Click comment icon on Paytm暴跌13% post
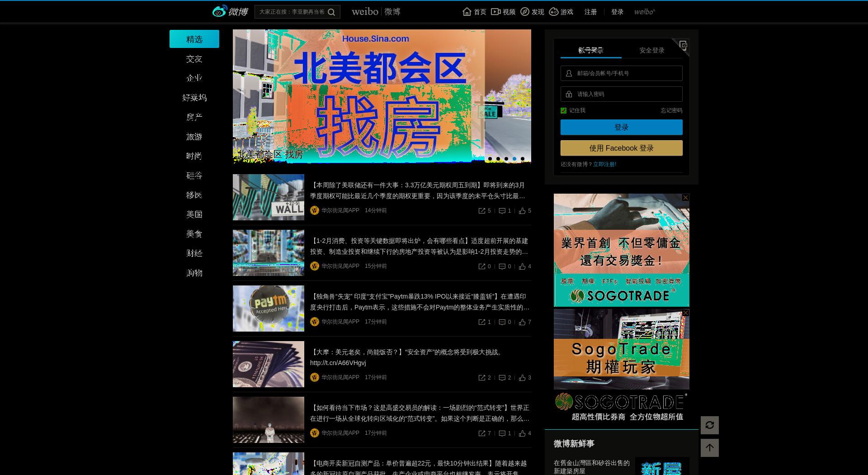Screen dimensions: 868x475 coord(502,322)
